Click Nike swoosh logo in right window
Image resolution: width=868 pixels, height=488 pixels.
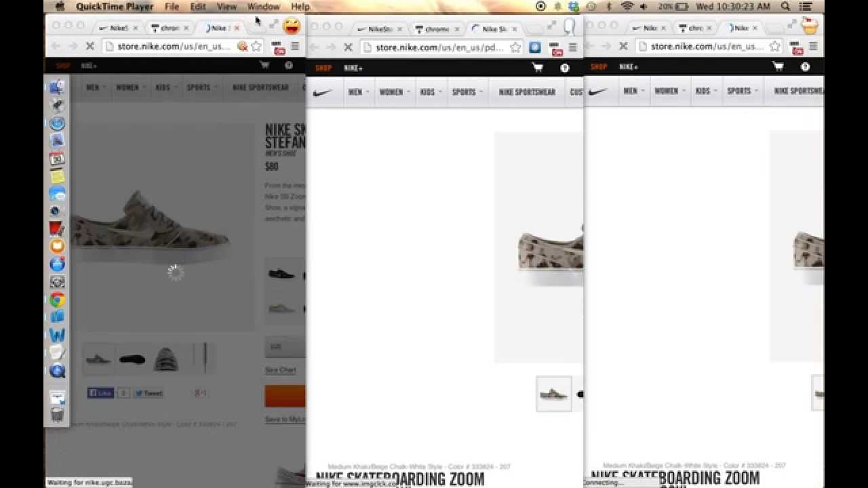[x=598, y=91]
